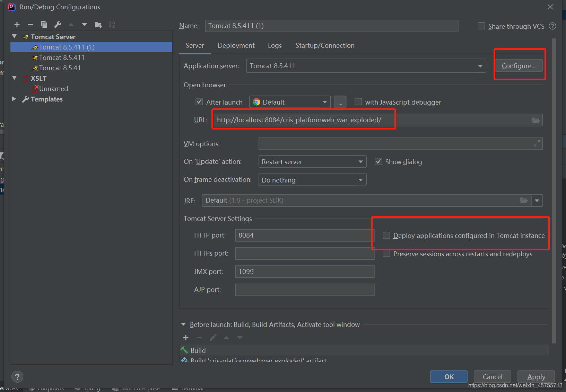This screenshot has height=392, width=566.
Task: Open the Default browser dropdown
Action: (290, 102)
